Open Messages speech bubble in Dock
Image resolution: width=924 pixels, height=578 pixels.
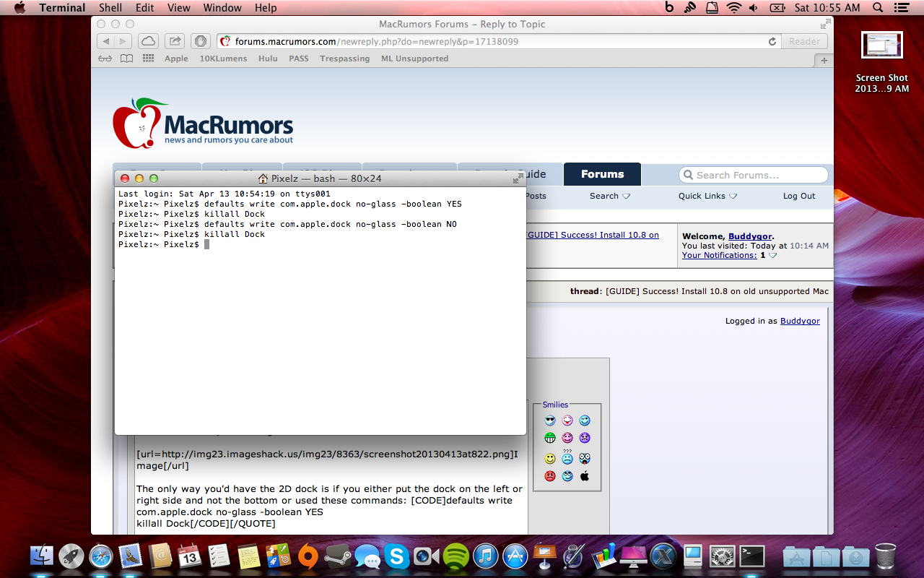[367, 556]
